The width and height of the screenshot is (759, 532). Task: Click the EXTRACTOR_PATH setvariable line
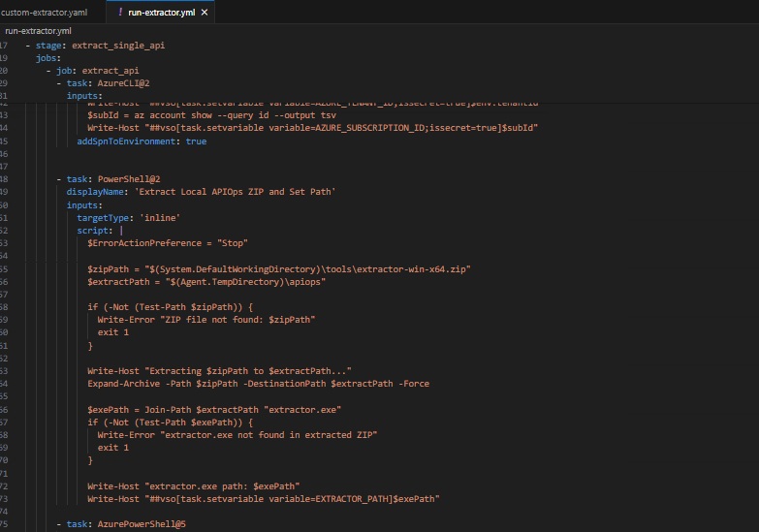(x=264, y=499)
